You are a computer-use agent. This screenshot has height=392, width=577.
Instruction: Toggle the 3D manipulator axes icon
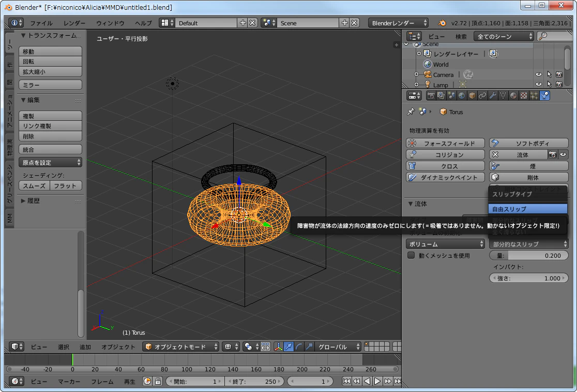click(279, 347)
